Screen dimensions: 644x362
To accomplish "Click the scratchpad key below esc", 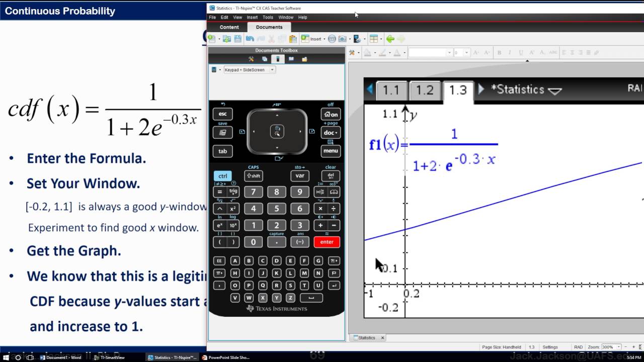I will 222,133.
